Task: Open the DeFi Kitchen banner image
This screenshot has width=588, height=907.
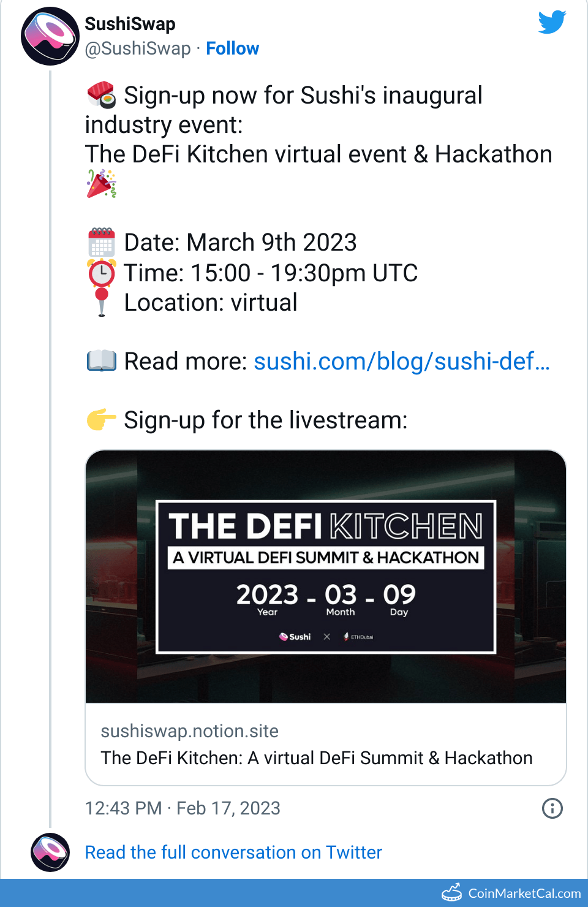Action: [x=326, y=577]
